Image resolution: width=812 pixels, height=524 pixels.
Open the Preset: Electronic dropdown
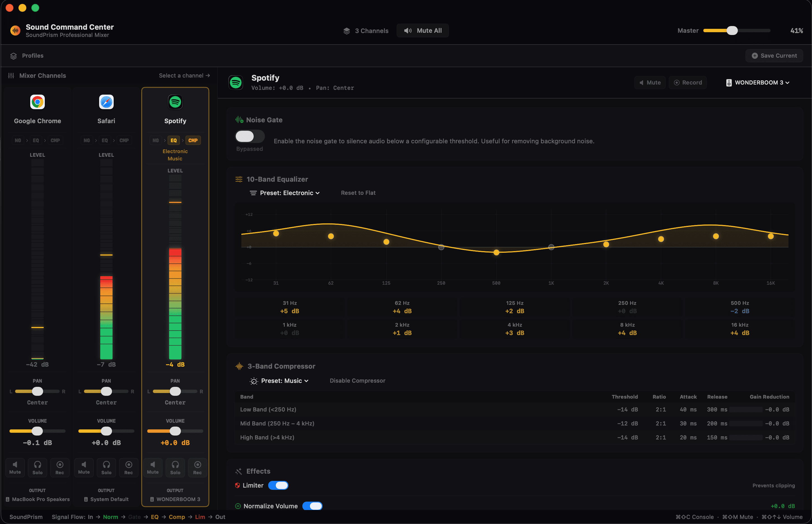285,193
